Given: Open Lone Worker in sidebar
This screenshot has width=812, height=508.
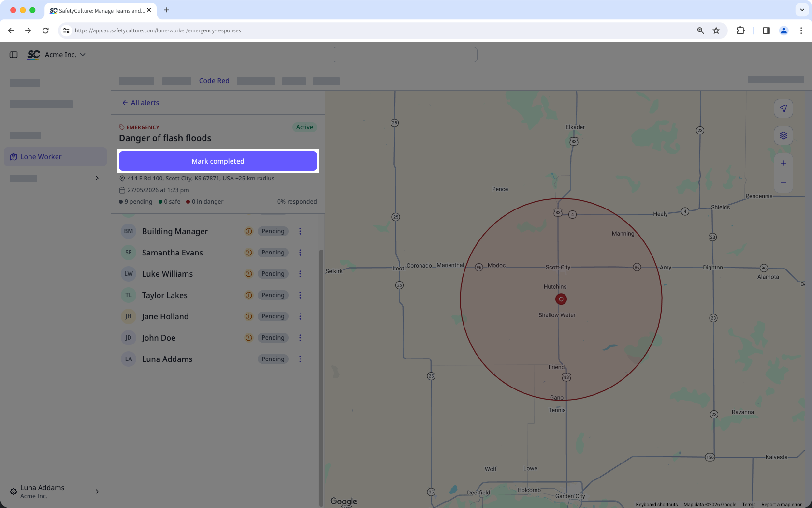Looking at the screenshot, I should point(55,157).
